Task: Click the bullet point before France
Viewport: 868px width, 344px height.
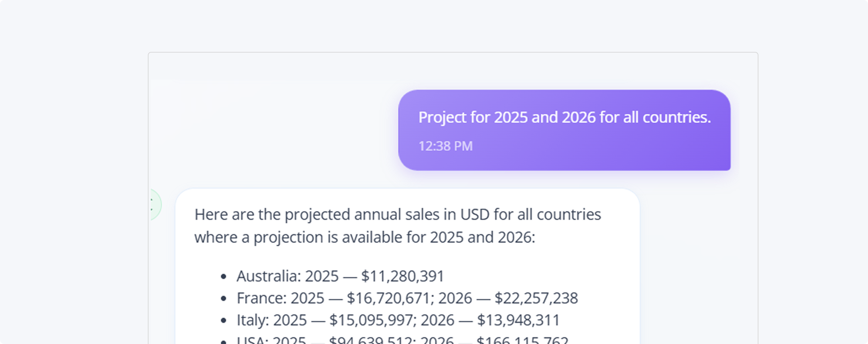Action: pyautogui.click(x=223, y=298)
